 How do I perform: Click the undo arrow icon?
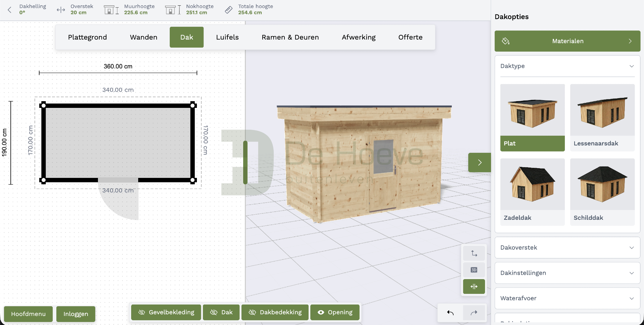pyautogui.click(x=450, y=313)
